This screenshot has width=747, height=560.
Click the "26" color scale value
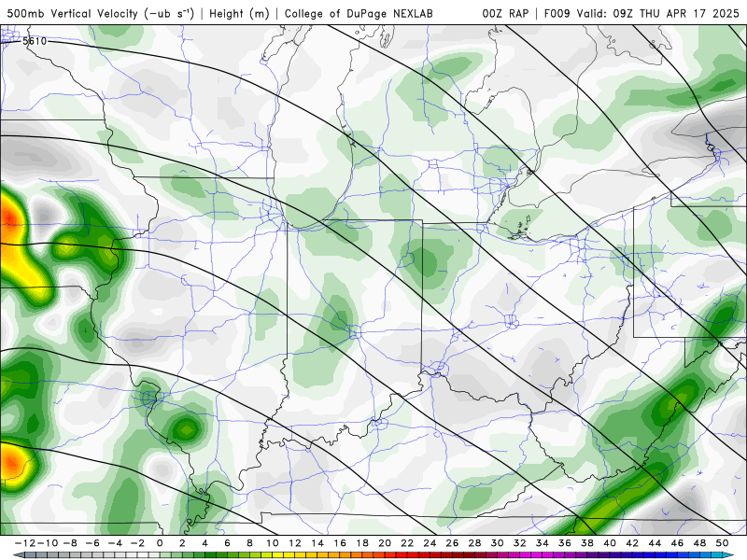click(x=453, y=543)
